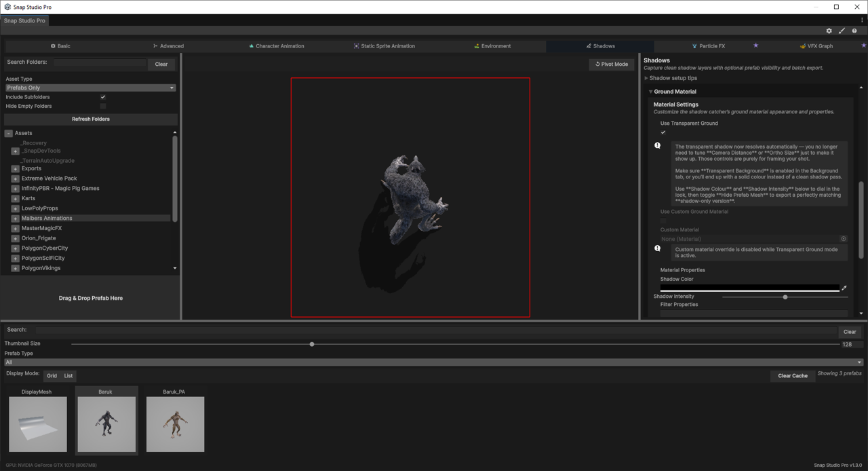Expand the Malbers Animations folder

pos(15,219)
